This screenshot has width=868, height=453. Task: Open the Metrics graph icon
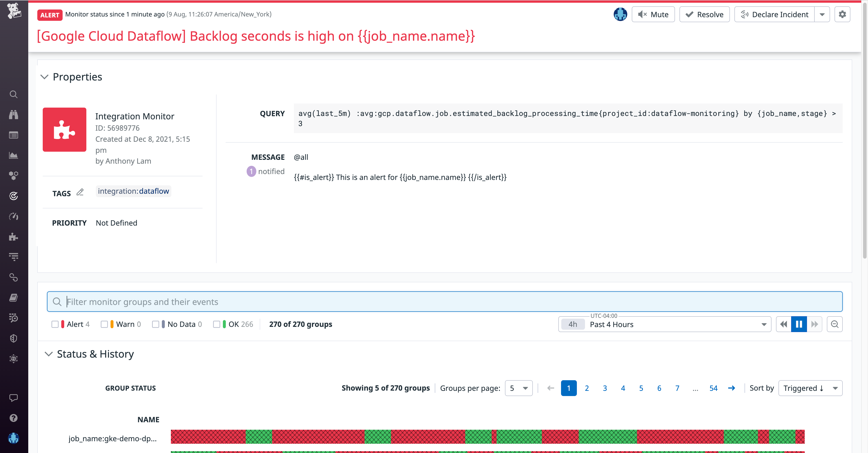click(14, 155)
